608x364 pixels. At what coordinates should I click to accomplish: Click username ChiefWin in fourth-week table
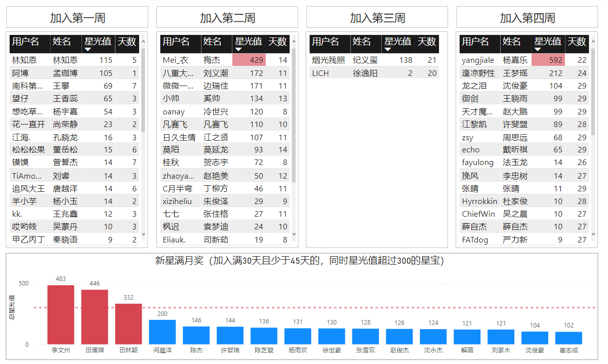point(478,214)
